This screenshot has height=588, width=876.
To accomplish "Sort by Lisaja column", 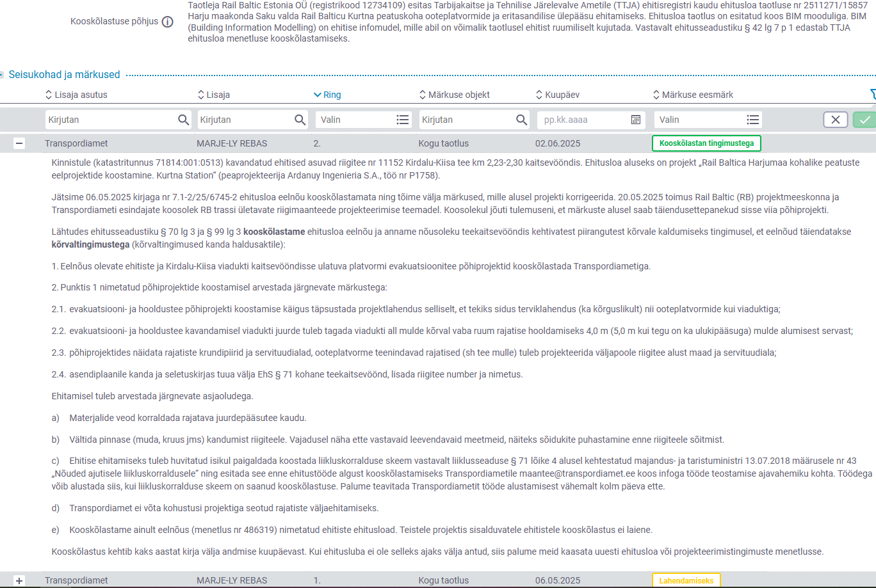I will click(x=214, y=95).
